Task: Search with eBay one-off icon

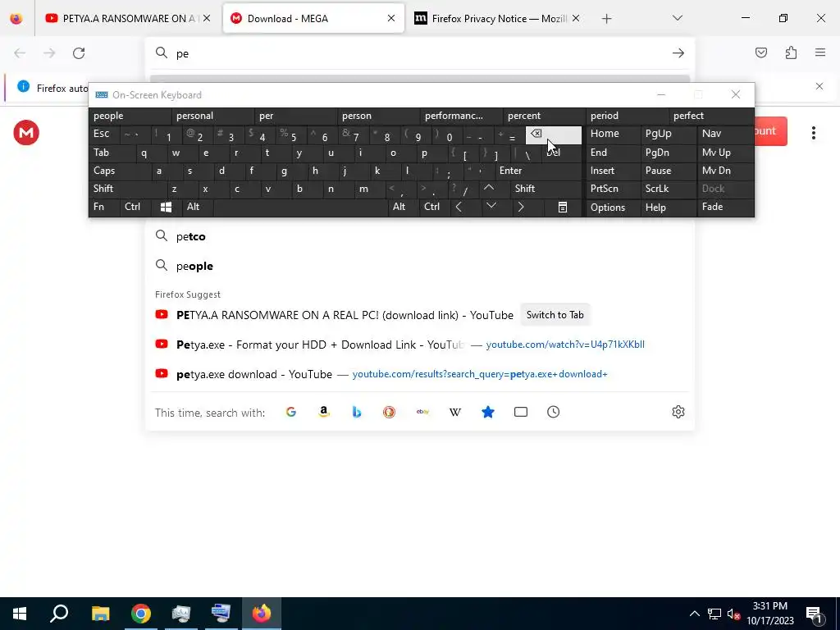Action: 422,412
